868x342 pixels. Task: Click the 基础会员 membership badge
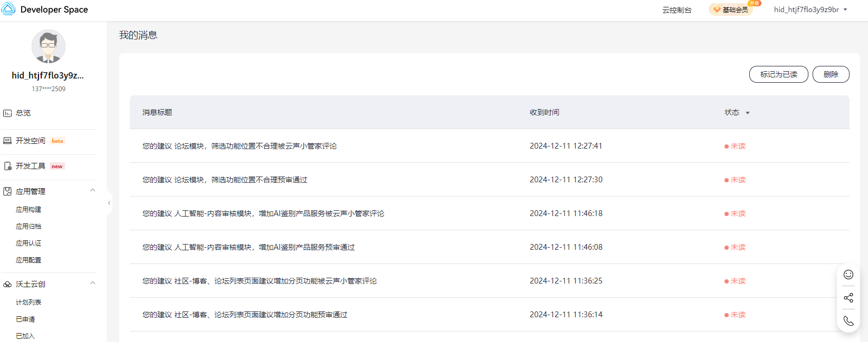click(731, 9)
